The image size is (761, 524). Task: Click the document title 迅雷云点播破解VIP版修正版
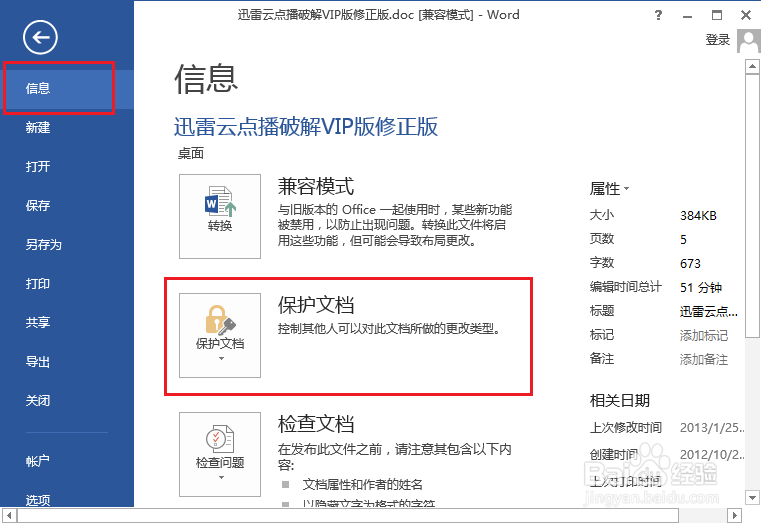point(306,127)
